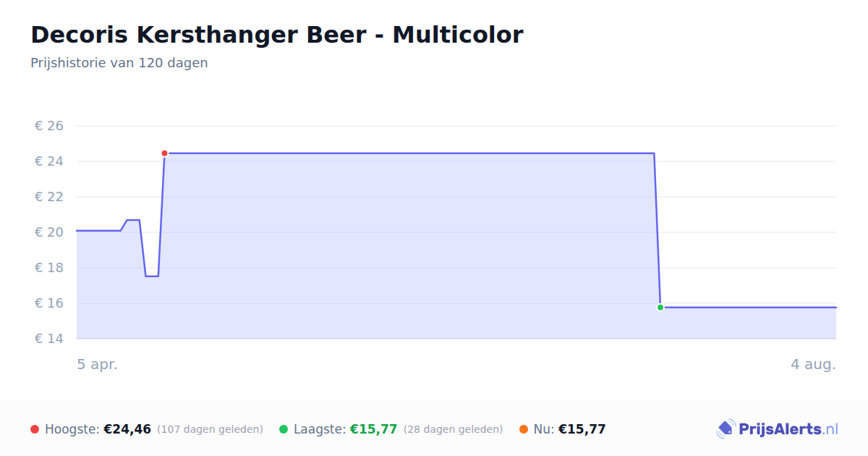This screenshot has width=868, height=456.
Task: Click the Prijshistorie van 120 dagen subtitle
Action: point(119,63)
